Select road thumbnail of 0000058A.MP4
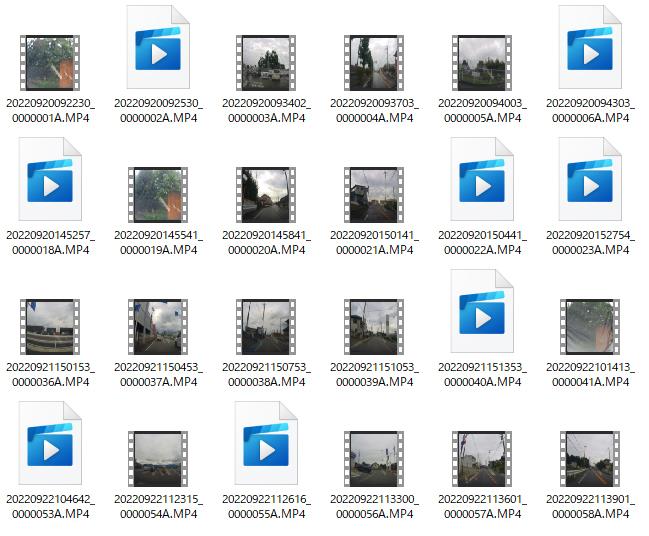This screenshot has width=649, height=536. pos(590,459)
